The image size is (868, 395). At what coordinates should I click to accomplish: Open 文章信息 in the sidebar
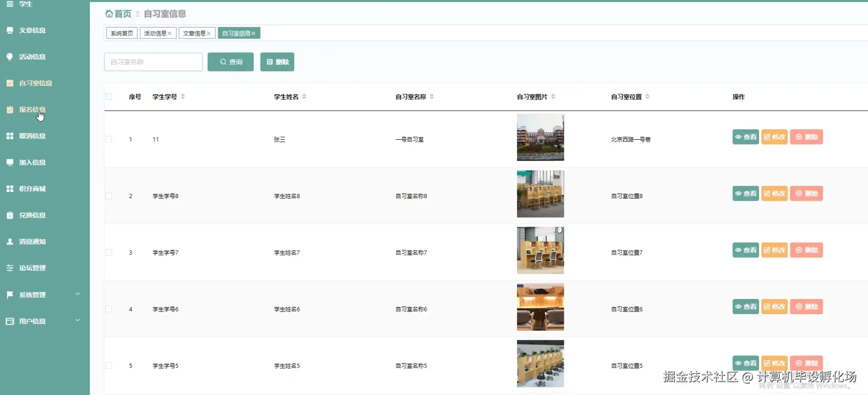pyautogui.click(x=32, y=30)
